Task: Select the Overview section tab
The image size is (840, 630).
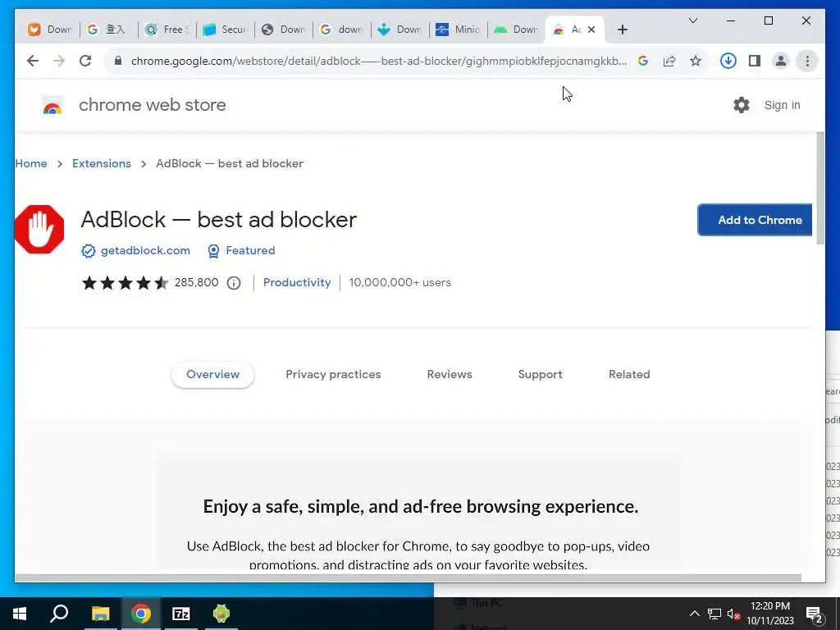Action: click(x=212, y=374)
